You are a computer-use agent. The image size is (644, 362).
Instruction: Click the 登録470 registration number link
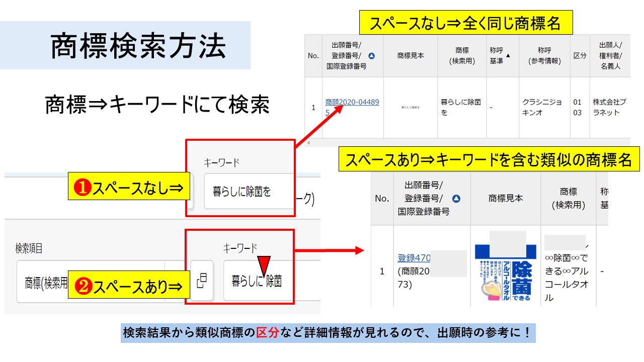(414, 258)
